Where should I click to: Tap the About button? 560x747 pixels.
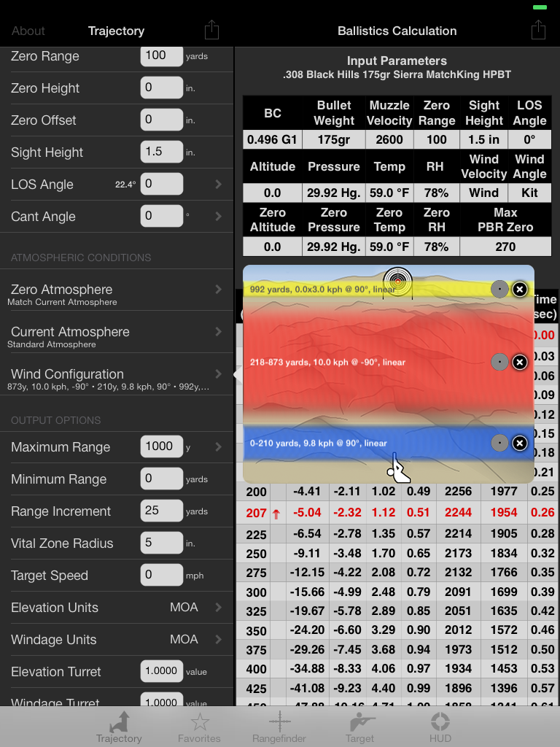pyautogui.click(x=28, y=31)
